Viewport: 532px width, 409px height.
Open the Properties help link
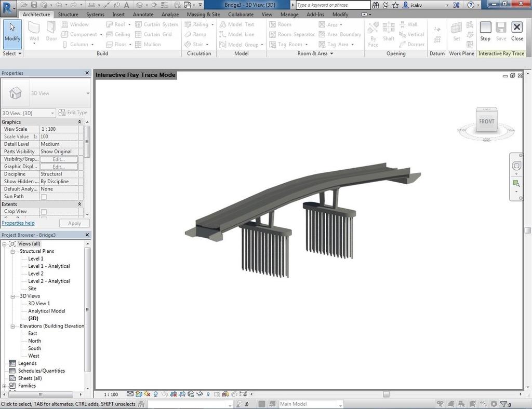(x=18, y=223)
